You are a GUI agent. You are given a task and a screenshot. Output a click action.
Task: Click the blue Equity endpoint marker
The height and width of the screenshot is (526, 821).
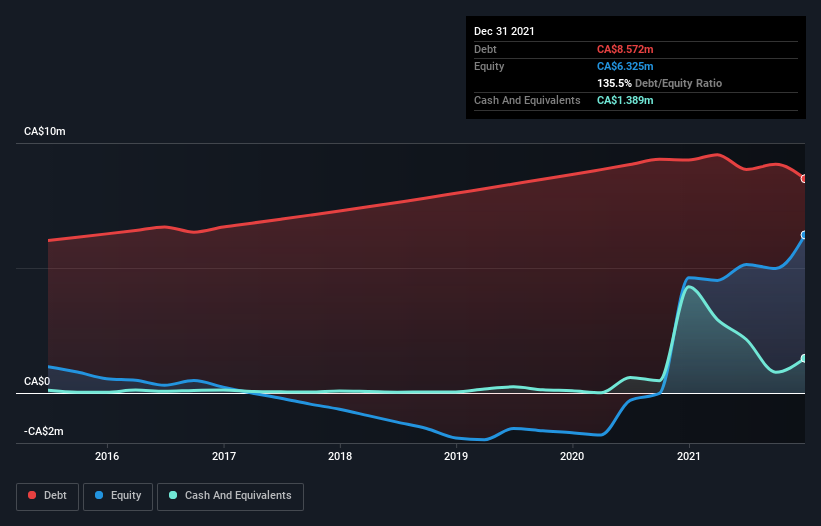(x=804, y=235)
